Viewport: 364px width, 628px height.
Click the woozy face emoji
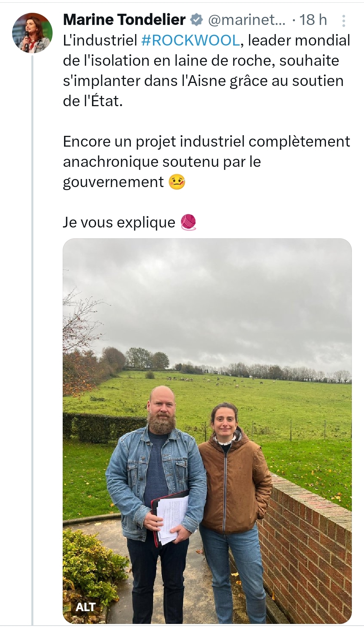(177, 182)
